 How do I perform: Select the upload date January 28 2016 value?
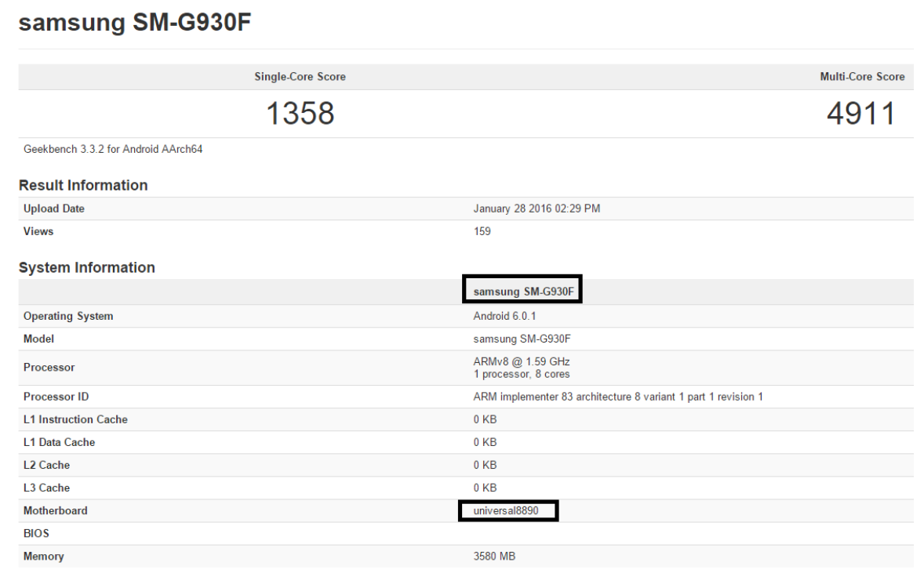(x=537, y=209)
